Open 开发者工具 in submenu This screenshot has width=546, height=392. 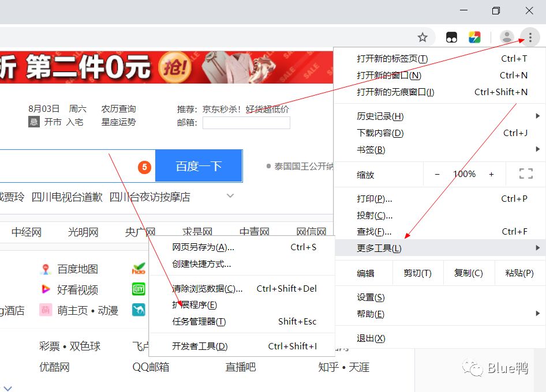point(242,346)
